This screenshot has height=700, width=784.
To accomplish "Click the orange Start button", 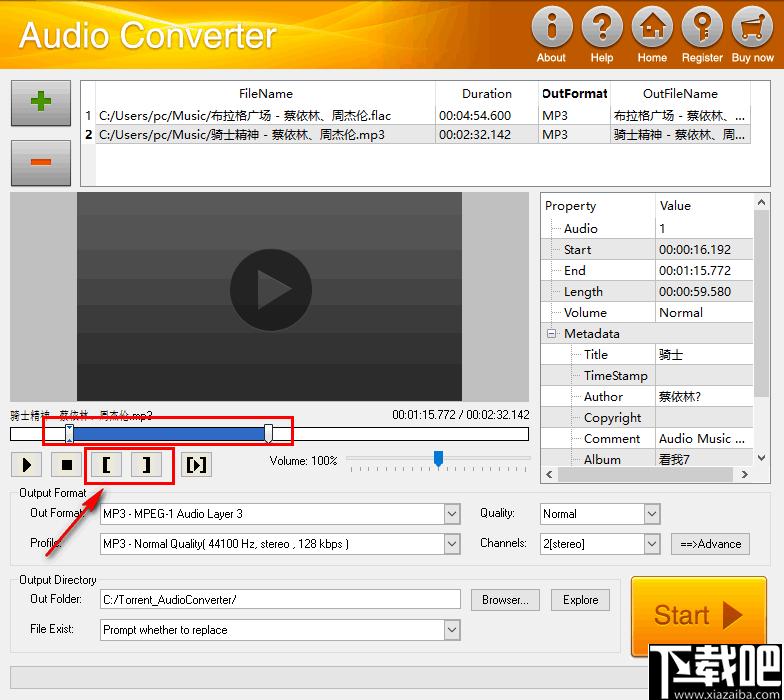I will [x=698, y=615].
